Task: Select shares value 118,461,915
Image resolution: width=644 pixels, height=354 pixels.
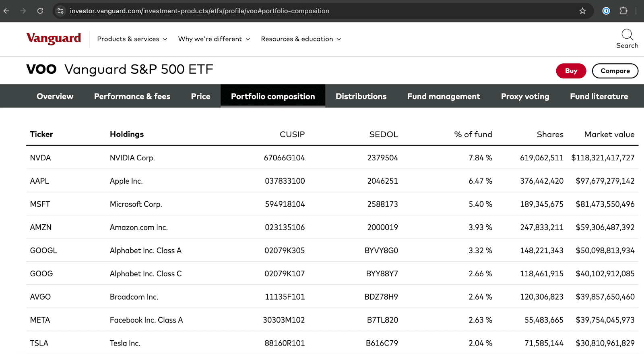Action: coord(542,273)
